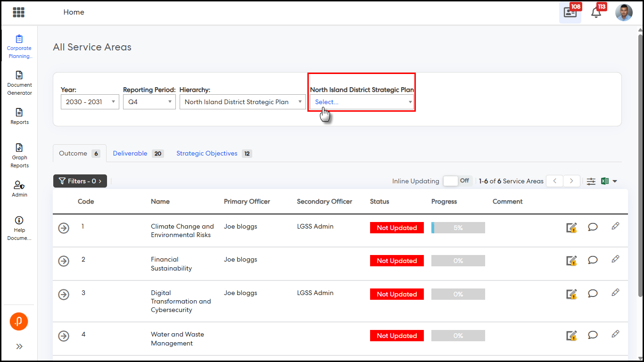Open the app launcher grid icon

pos(19,12)
